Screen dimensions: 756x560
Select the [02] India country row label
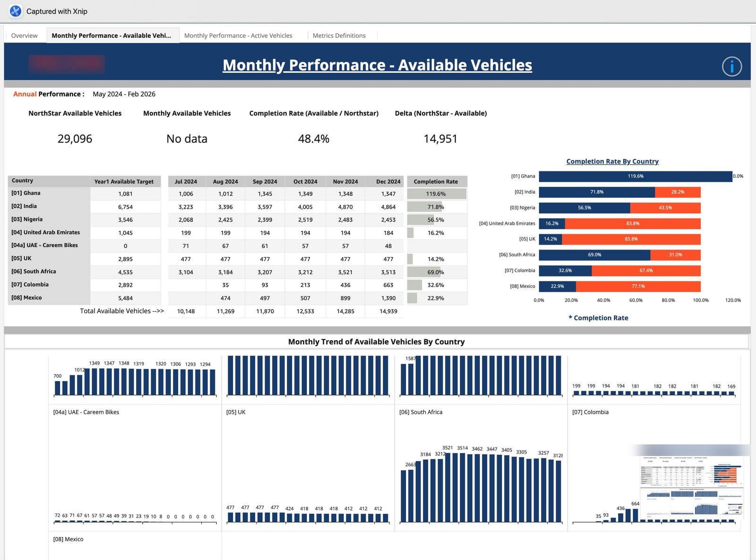click(x=24, y=206)
